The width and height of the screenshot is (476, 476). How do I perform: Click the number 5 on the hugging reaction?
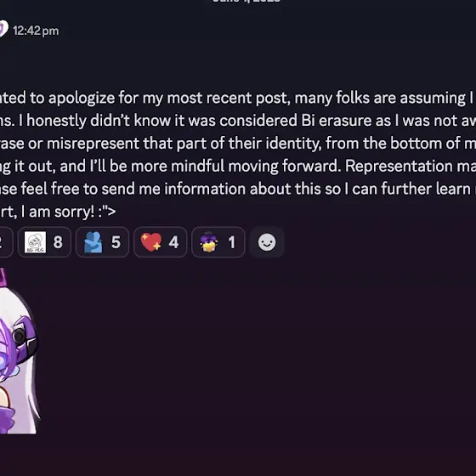(x=116, y=242)
